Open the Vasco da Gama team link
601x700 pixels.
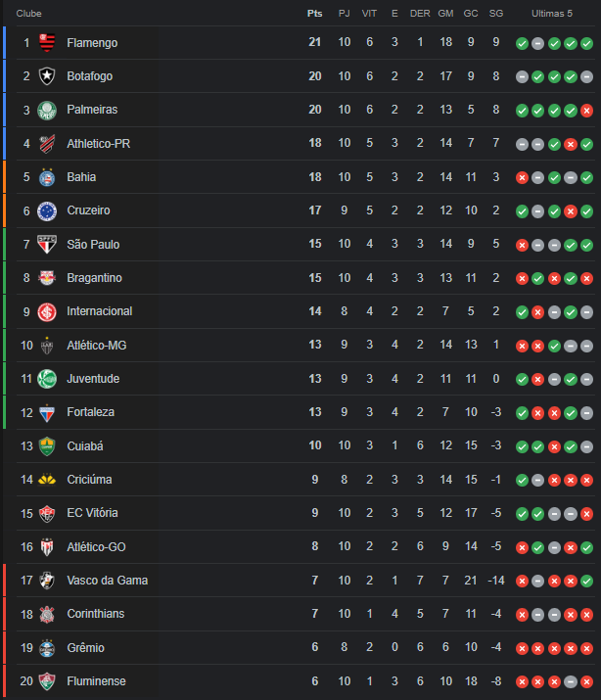coord(107,581)
